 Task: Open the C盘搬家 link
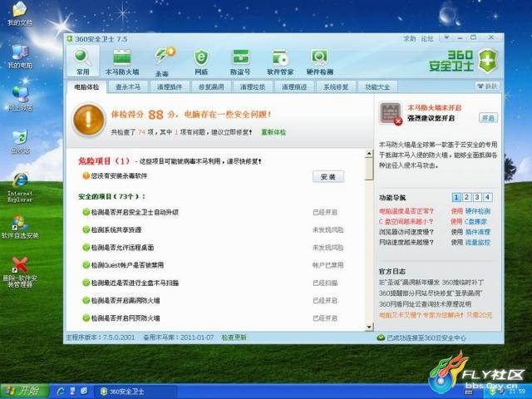(476, 222)
